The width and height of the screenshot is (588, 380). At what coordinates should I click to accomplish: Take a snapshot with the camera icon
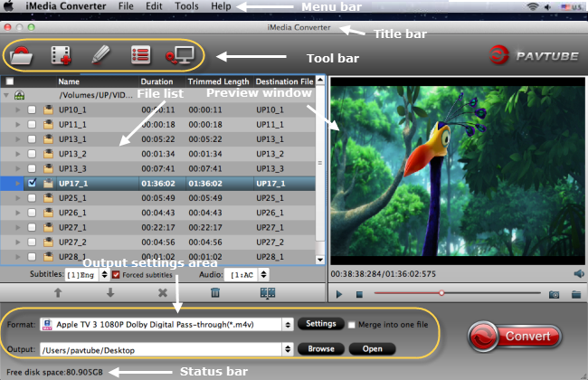(554, 294)
